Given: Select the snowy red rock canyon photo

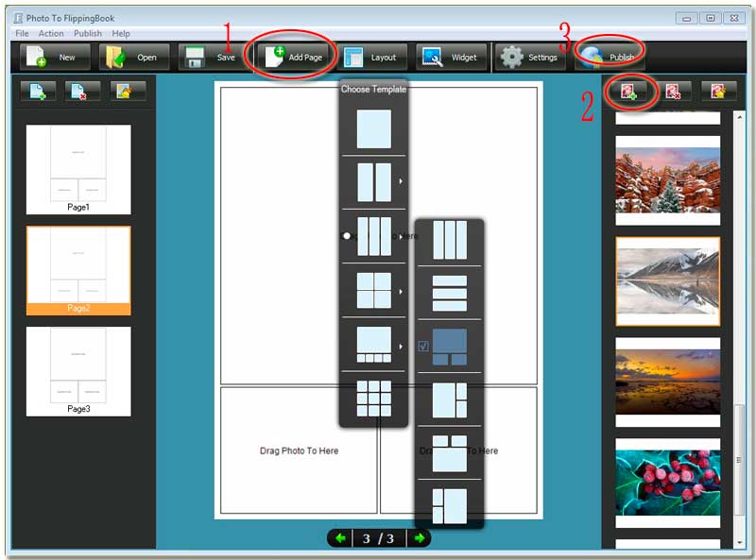Looking at the screenshot, I should click(668, 180).
